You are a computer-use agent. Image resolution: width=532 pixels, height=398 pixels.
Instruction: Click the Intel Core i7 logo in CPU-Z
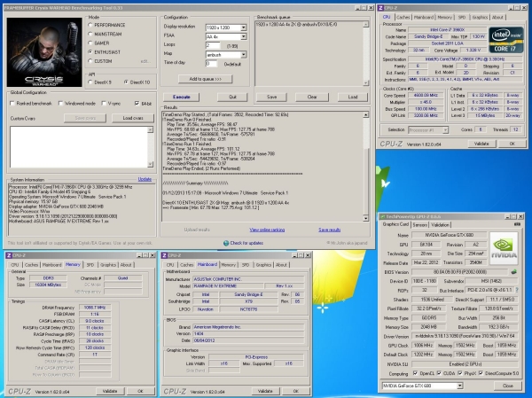[x=506, y=40]
